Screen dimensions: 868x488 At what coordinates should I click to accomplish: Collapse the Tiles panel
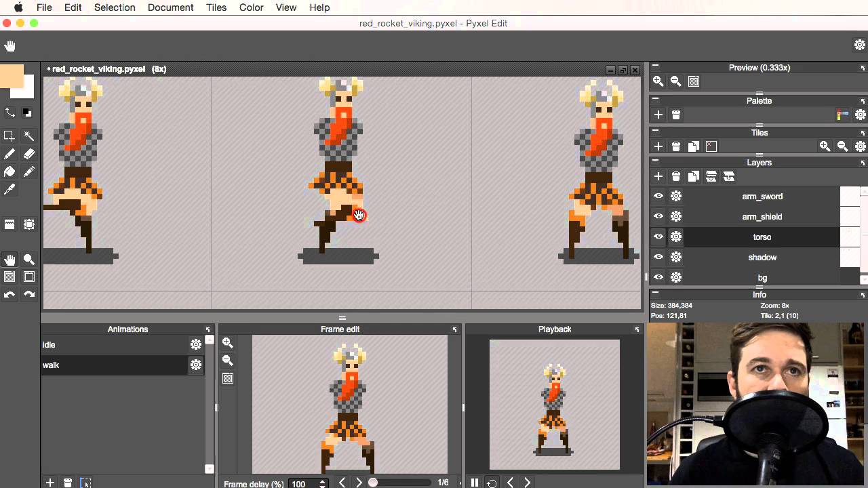click(x=656, y=132)
